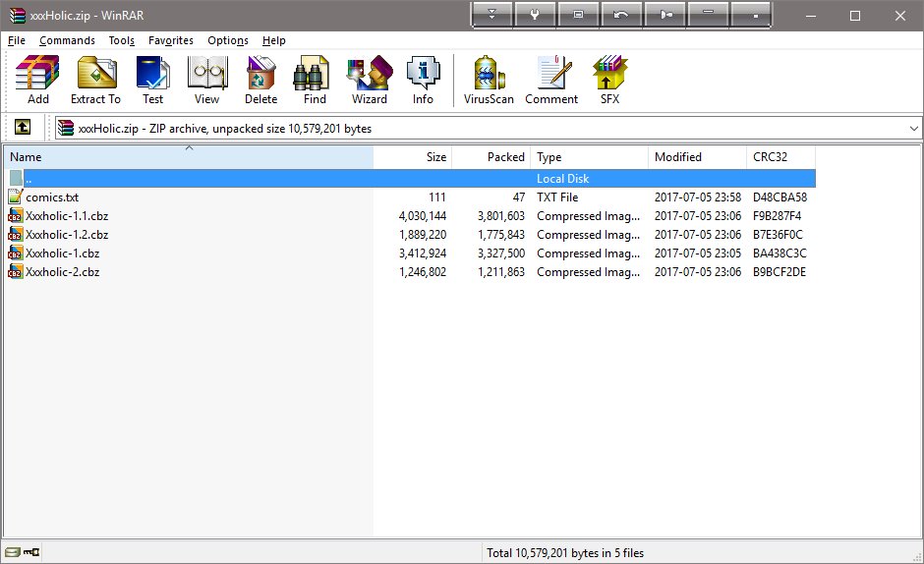Run the Test archive tool
The width and height of the screenshot is (924, 564).
[x=152, y=81]
